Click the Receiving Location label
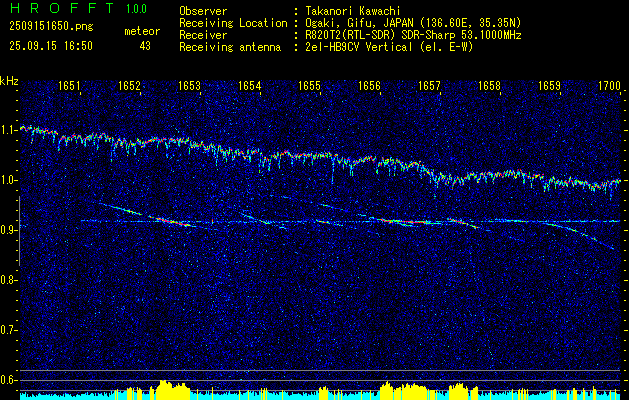 tap(233, 23)
